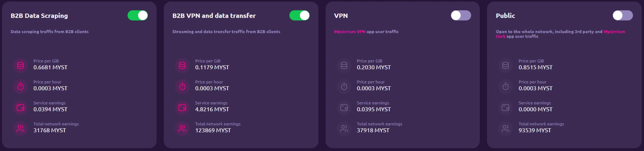The width and height of the screenshot is (644, 151).
Task: Enable the VPN service toggle
Action: 461,15
